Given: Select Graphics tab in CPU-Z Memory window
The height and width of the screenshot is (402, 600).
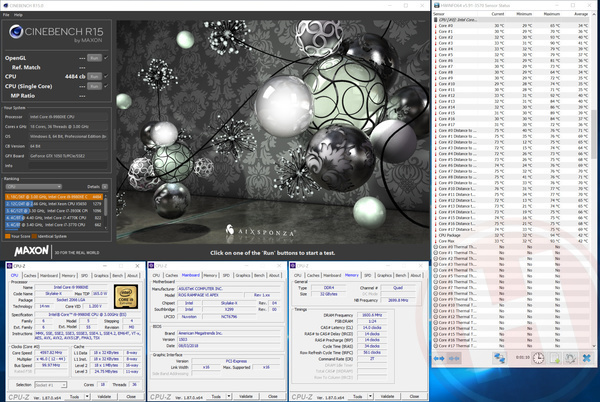Looking at the screenshot, I should coord(384,275).
